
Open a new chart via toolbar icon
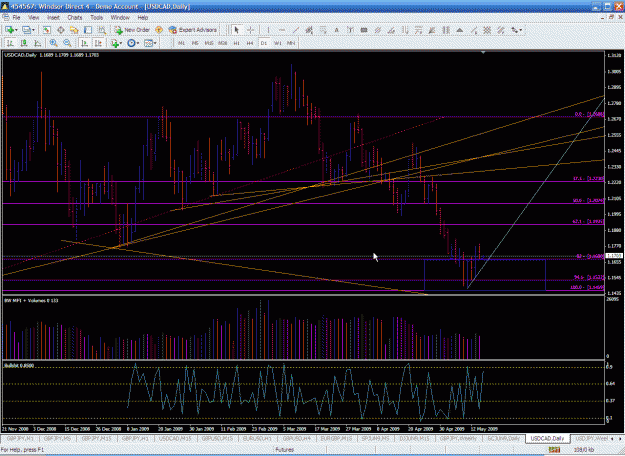pyautogui.click(x=9, y=30)
